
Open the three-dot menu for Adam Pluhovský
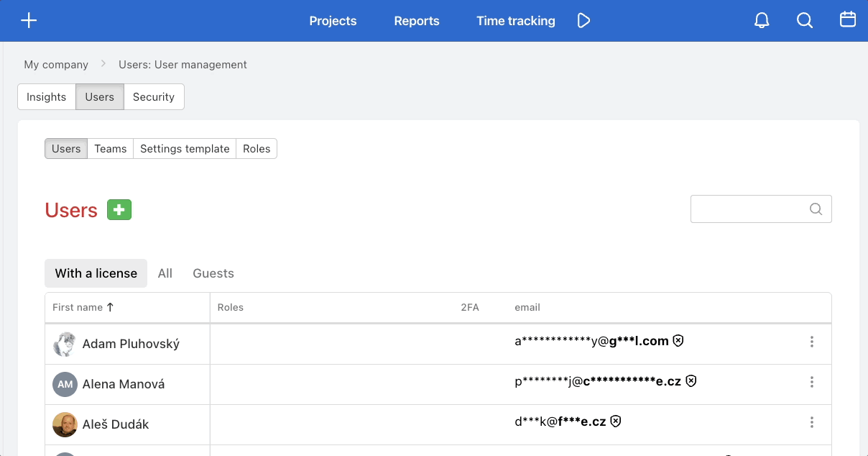812,342
